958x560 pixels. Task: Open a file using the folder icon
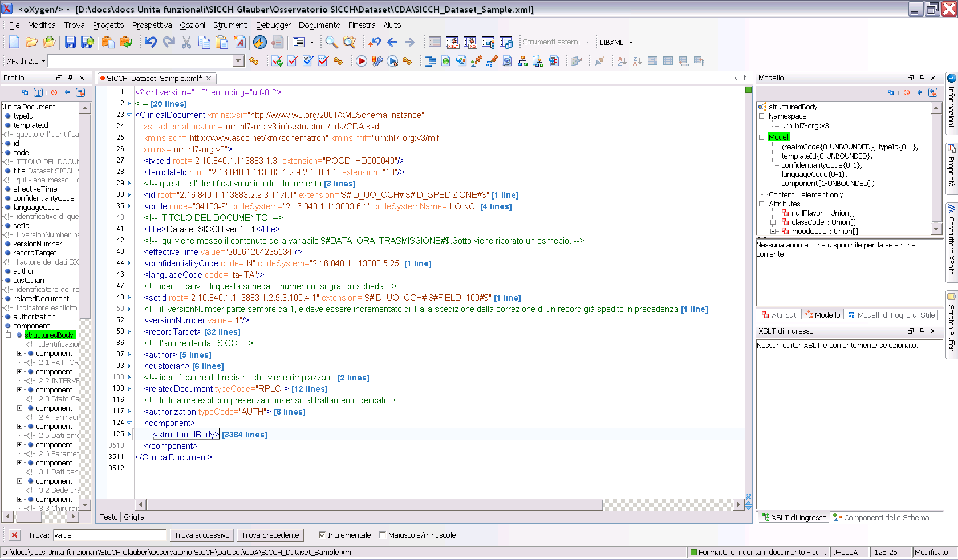pos(31,42)
